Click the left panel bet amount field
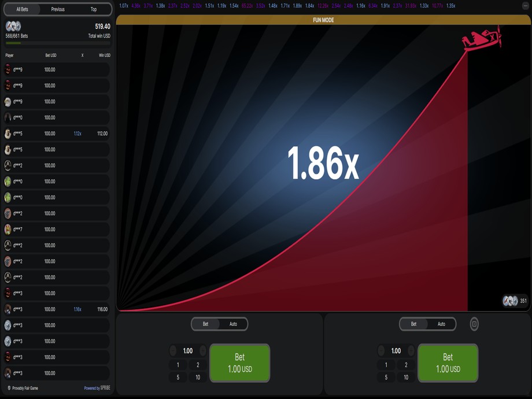The height and width of the screenshot is (399, 532). pyautogui.click(x=188, y=351)
